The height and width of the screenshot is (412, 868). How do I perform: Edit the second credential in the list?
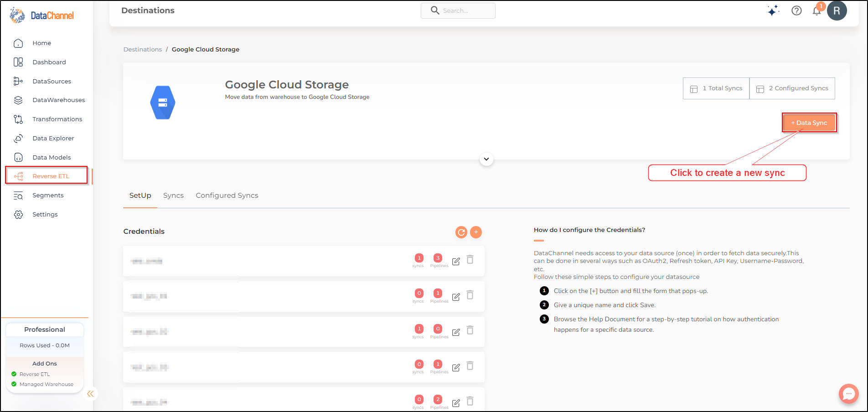tap(456, 297)
